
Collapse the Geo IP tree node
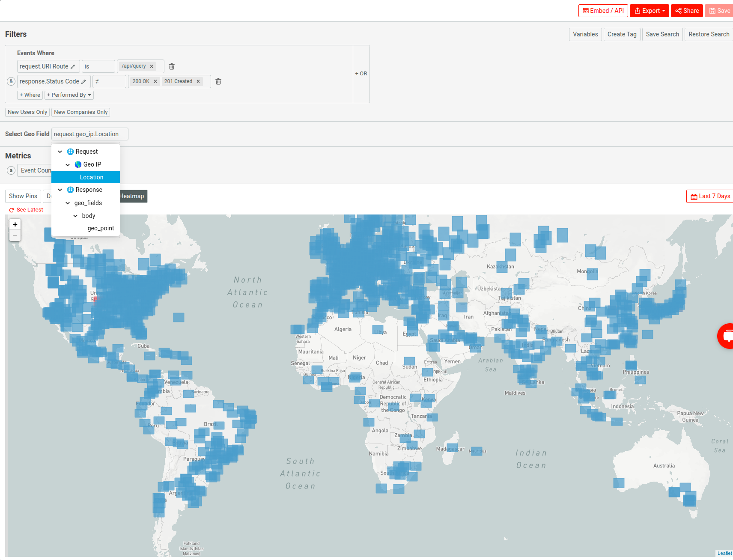tap(67, 164)
